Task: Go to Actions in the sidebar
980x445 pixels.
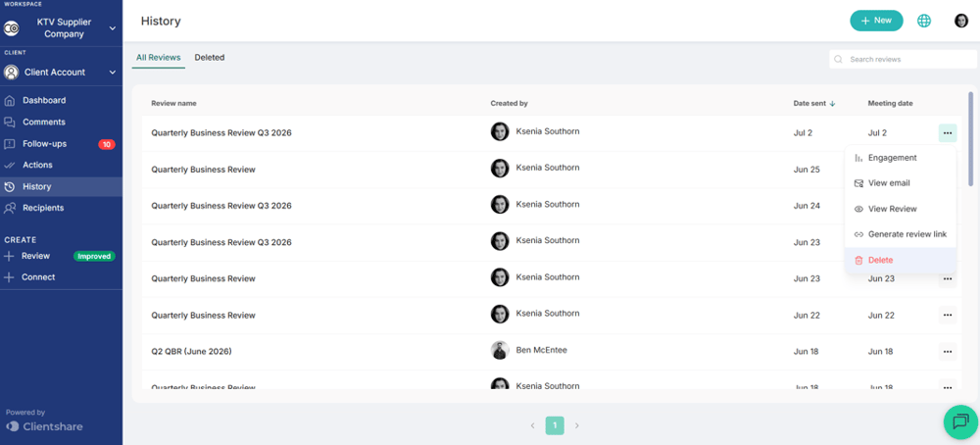Action: point(37,165)
